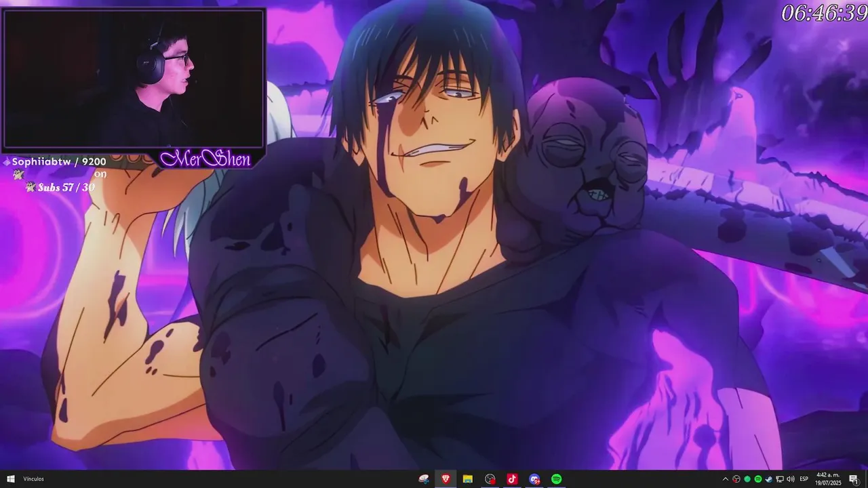Switch the ESP input language indicator
This screenshot has height=488, width=868.
[804, 479]
